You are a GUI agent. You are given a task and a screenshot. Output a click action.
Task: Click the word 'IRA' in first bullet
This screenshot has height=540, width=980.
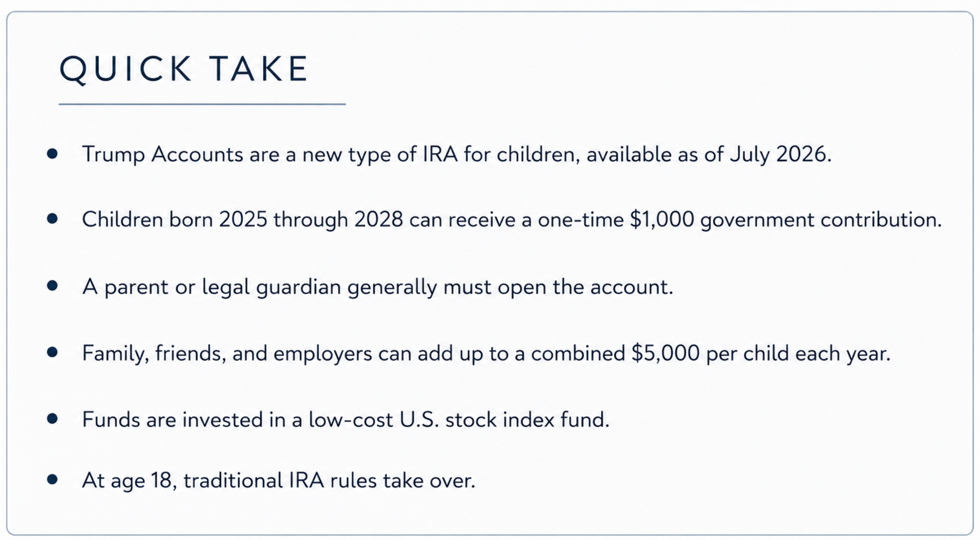pos(440,154)
